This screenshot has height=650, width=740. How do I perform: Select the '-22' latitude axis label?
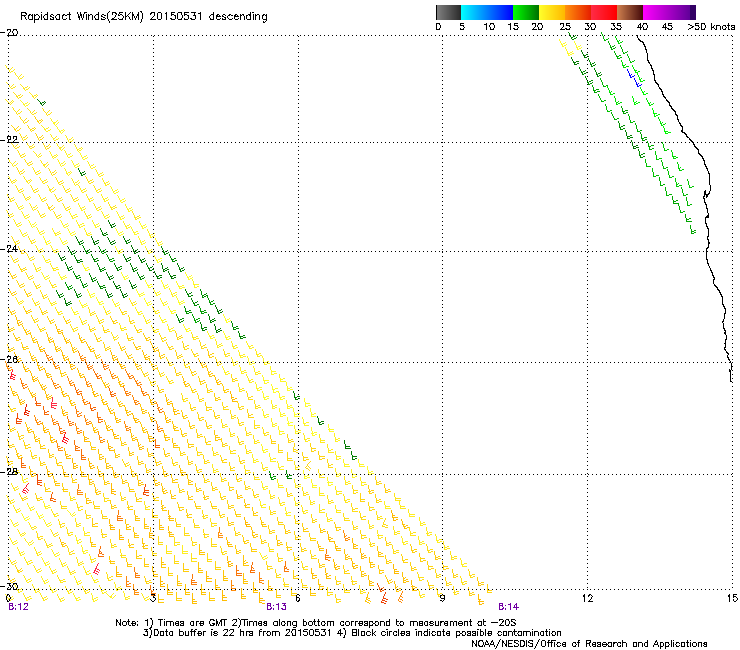click(9, 140)
